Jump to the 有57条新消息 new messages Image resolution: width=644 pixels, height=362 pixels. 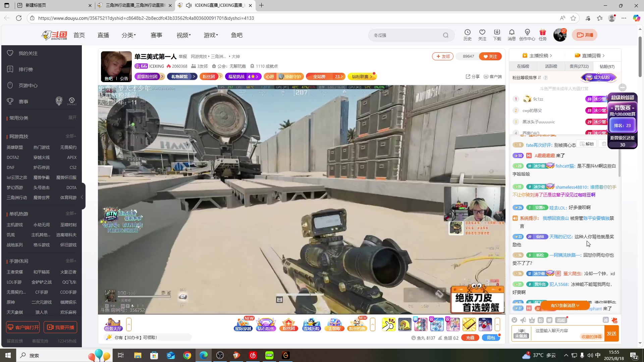pyautogui.click(x=565, y=305)
